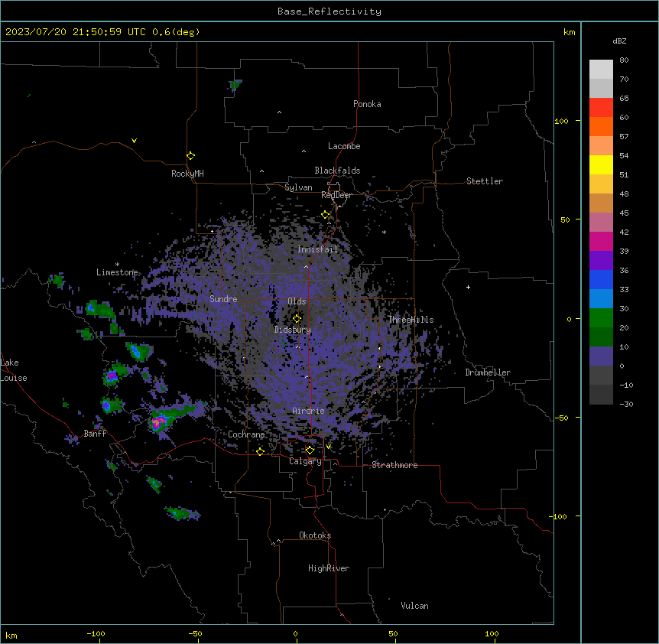Click the ThreeHills town label

pyautogui.click(x=411, y=320)
